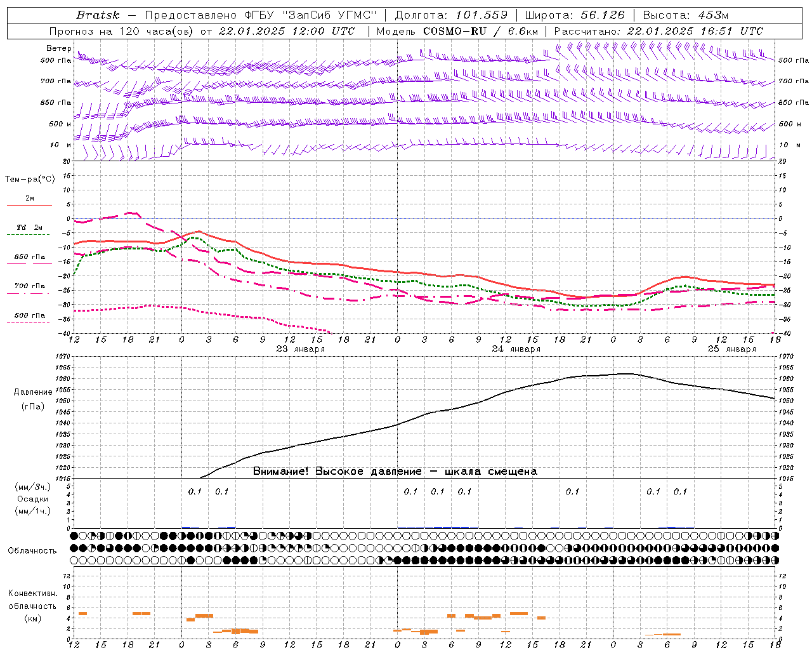
Task: Click the Тем-ра(°C) axis title
Action: coord(30,180)
